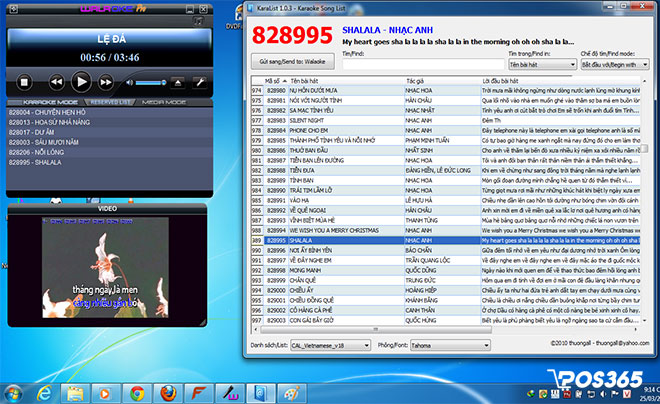This screenshot has width=660, height=404.
Task: Select song row 828994 We Wish You A Merry Christmas
Action: pos(445,231)
